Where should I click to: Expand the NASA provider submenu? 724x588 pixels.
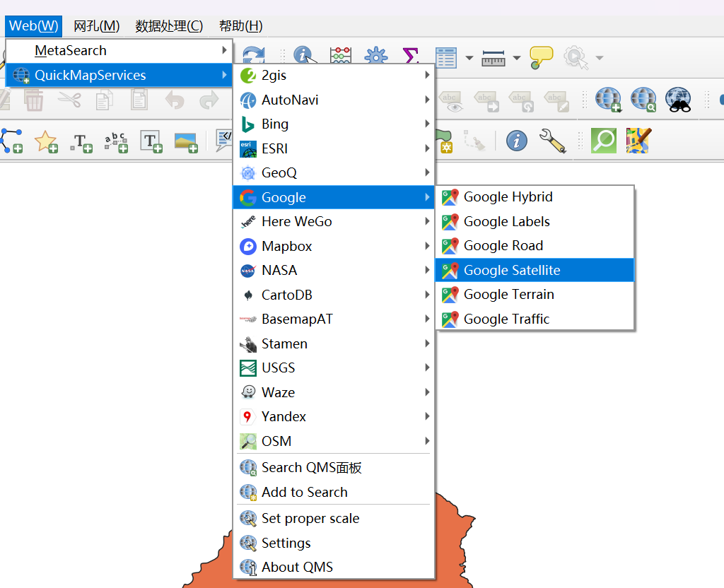[x=334, y=270]
